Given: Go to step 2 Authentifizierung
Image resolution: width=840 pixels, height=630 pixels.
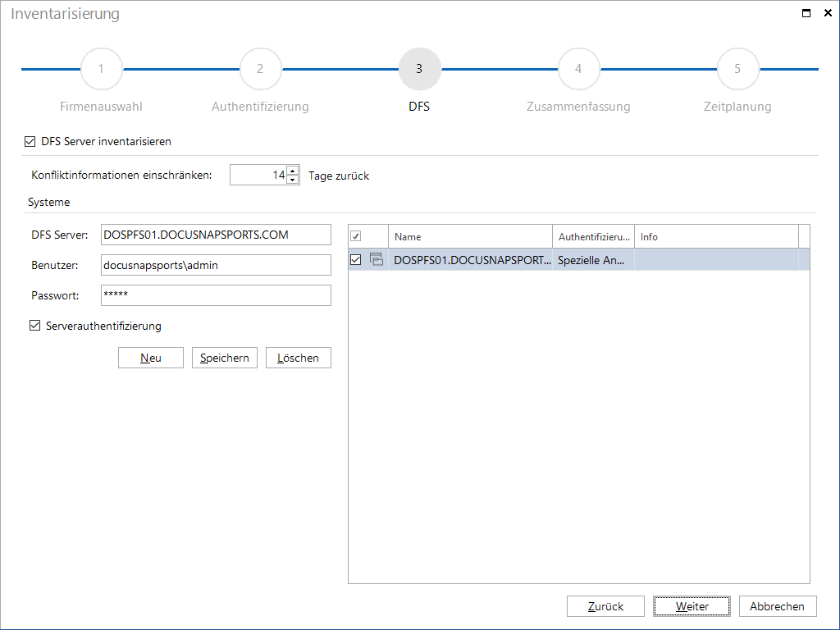Looking at the screenshot, I should click(x=260, y=69).
